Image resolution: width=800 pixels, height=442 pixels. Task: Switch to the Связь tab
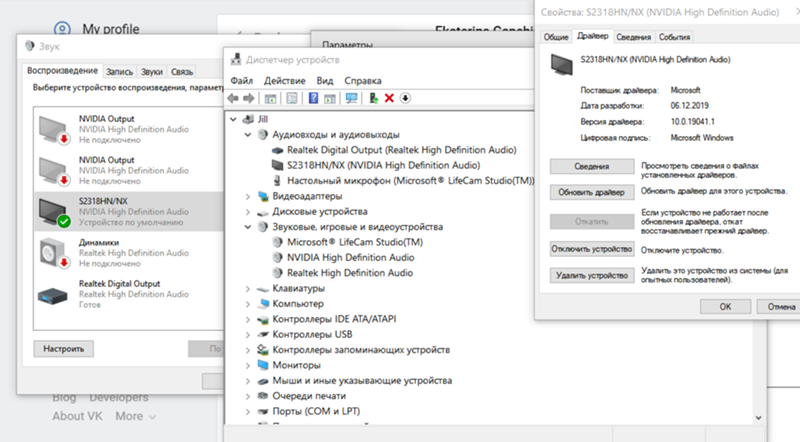point(182,72)
